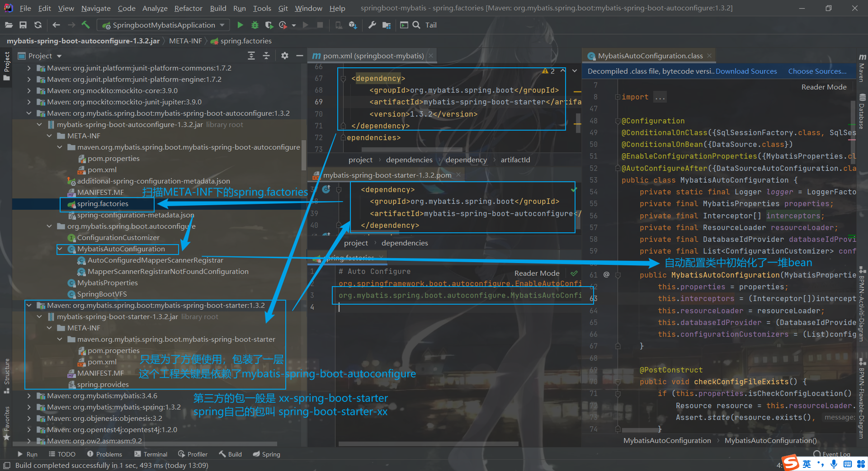Open the Maven side tool window

862,69
